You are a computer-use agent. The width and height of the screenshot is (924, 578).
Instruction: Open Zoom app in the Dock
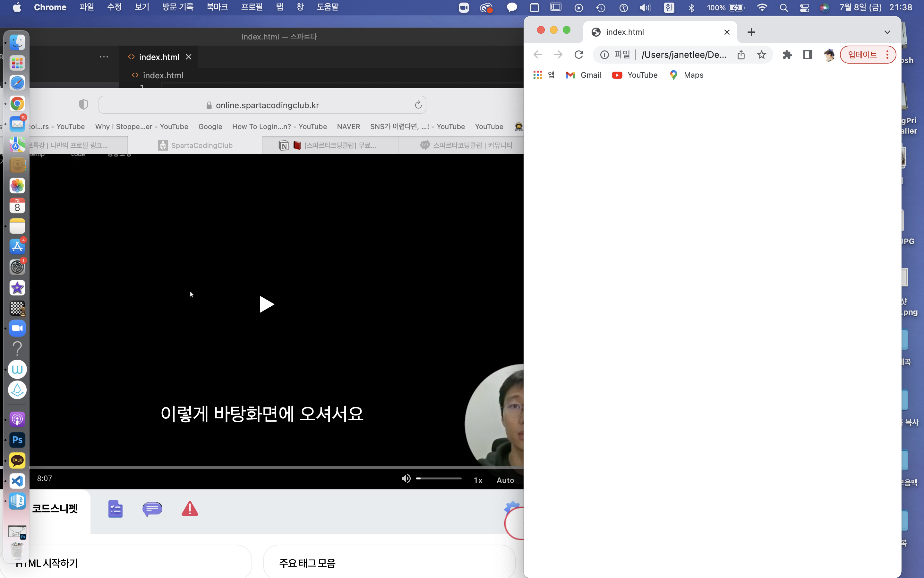point(17,328)
